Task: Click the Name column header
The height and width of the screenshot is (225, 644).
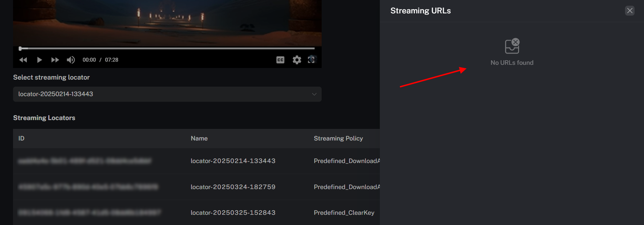Action: (199, 138)
